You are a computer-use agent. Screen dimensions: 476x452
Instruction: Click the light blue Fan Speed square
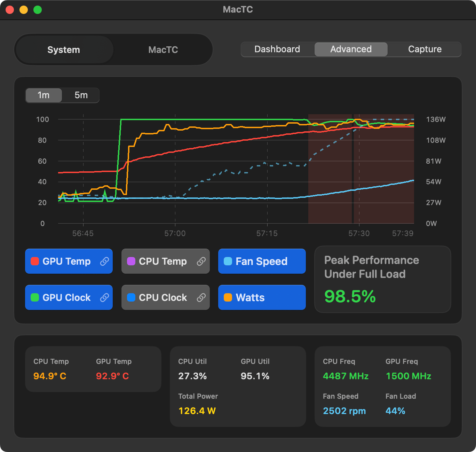[x=228, y=262]
